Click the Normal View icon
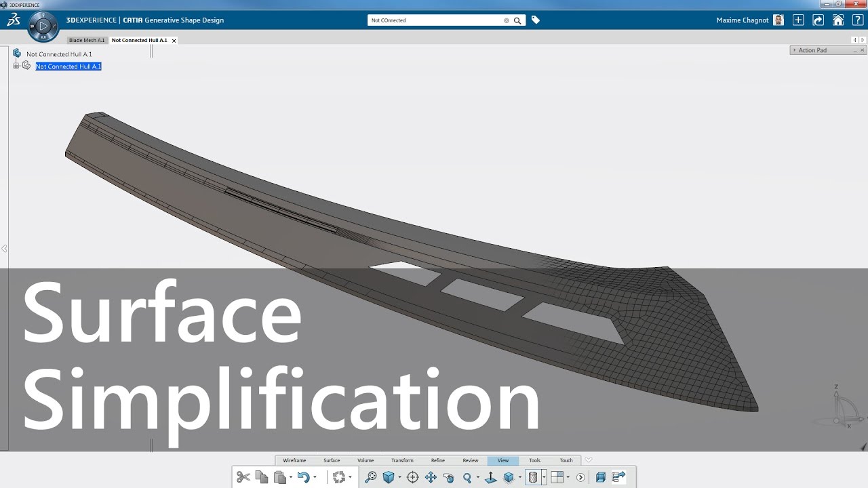 490,477
